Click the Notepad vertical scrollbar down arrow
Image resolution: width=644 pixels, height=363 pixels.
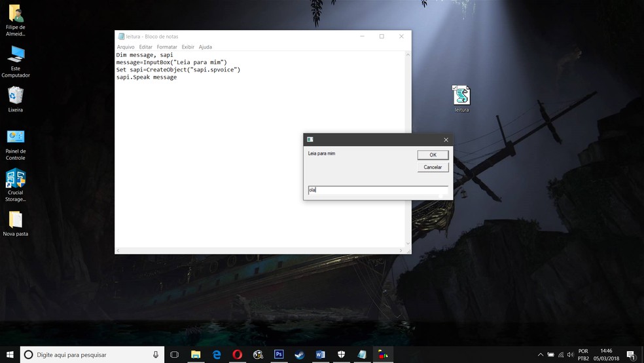pos(408,244)
